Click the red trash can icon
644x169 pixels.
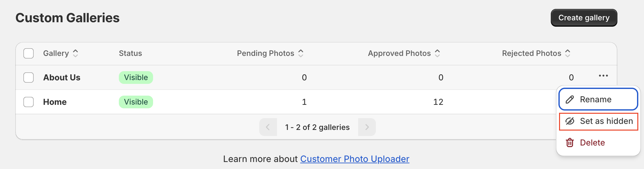[570, 143]
